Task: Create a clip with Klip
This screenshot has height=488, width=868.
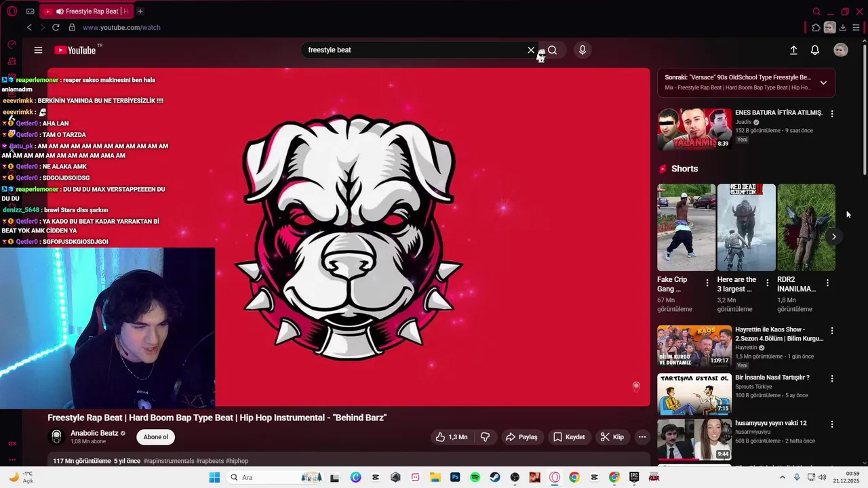Action: click(x=612, y=437)
